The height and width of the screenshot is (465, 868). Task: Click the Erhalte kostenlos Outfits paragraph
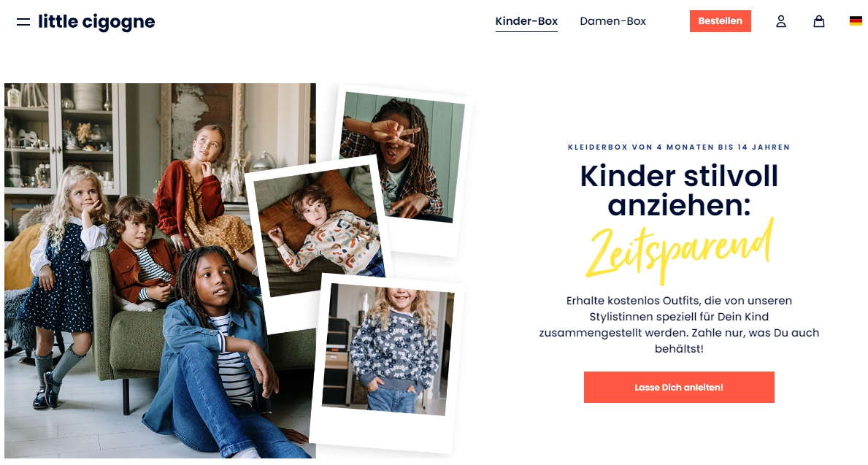[x=679, y=324]
